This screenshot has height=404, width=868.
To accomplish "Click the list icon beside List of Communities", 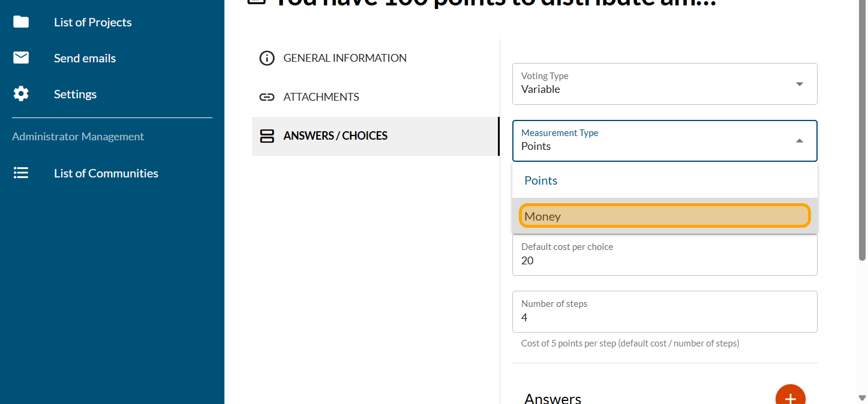I will coord(21,173).
